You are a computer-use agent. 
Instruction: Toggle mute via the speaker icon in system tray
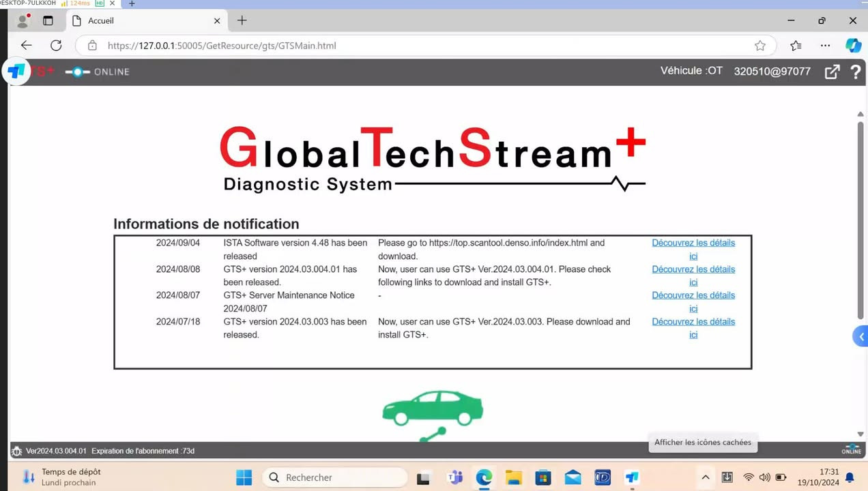(765, 477)
